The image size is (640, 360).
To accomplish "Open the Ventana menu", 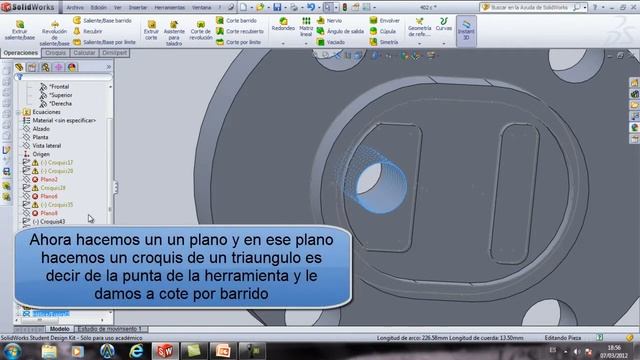I will pos(201,7).
